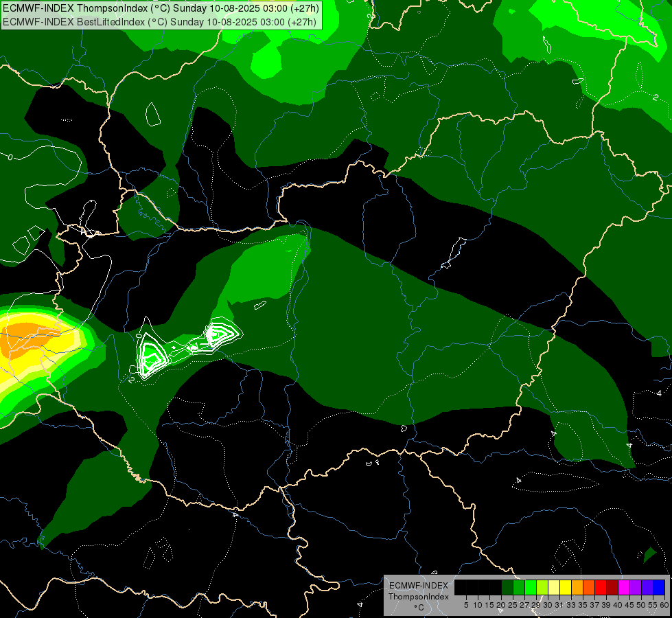Image resolution: width=672 pixels, height=618 pixels.
Task: Click the legend tick value 10
Action: pos(478,605)
